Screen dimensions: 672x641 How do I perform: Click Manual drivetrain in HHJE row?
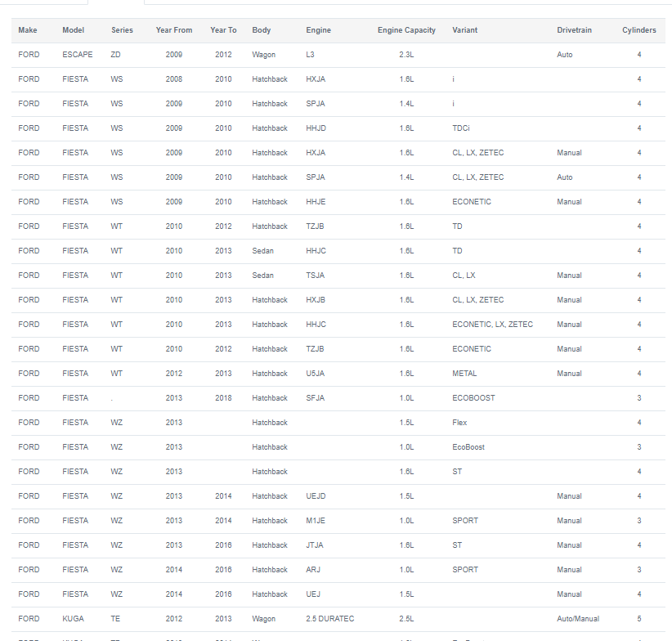[x=569, y=202]
